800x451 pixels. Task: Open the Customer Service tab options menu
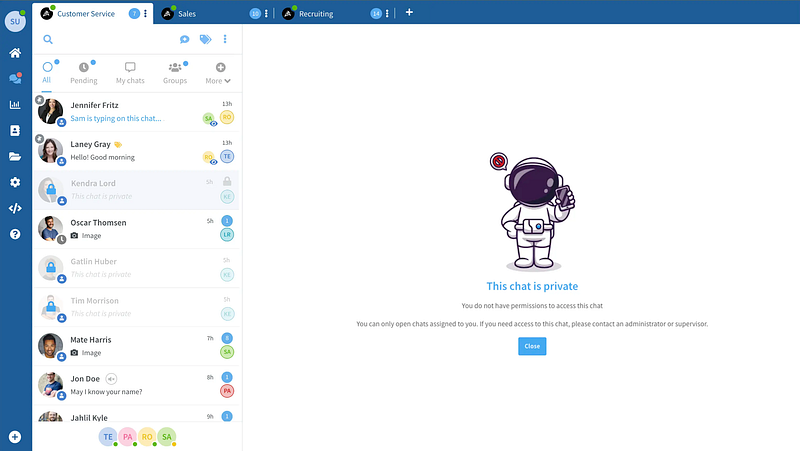pyautogui.click(x=146, y=14)
